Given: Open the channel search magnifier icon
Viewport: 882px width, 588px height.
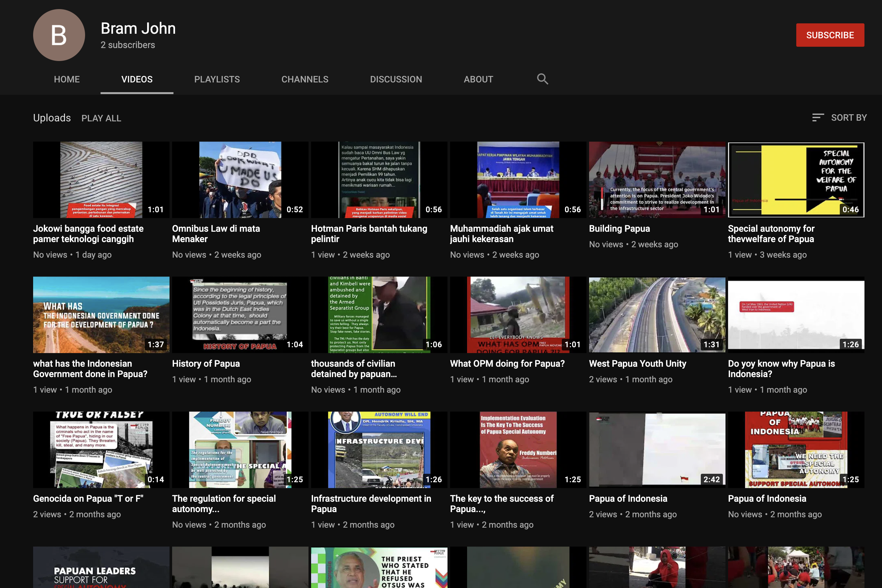Looking at the screenshot, I should tap(542, 79).
